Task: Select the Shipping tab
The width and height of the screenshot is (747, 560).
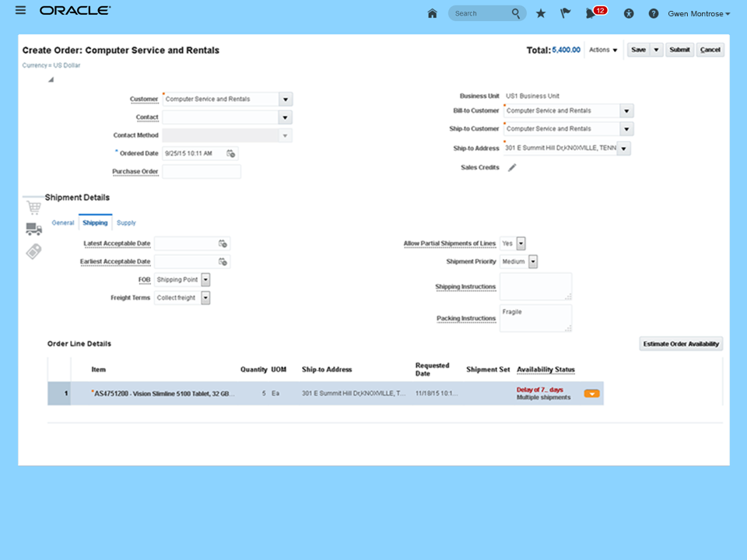Action: pyautogui.click(x=95, y=223)
